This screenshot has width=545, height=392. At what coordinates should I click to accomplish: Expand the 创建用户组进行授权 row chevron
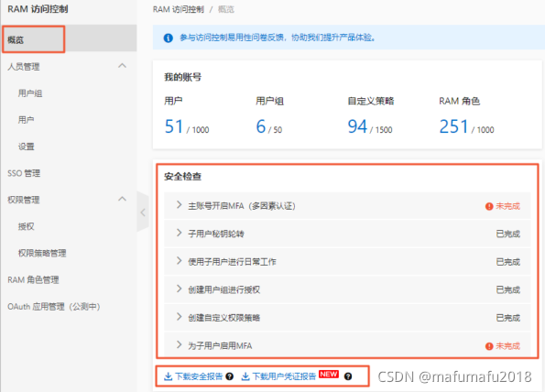[179, 289]
